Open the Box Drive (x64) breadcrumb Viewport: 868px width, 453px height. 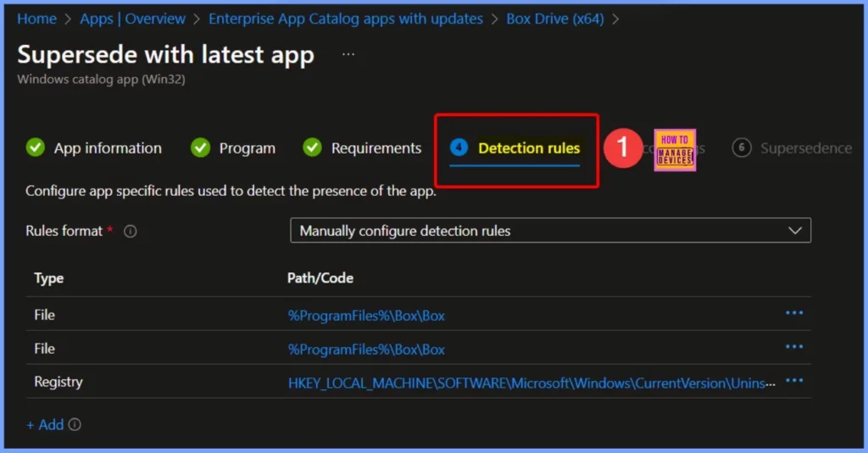pyautogui.click(x=554, y=19)
